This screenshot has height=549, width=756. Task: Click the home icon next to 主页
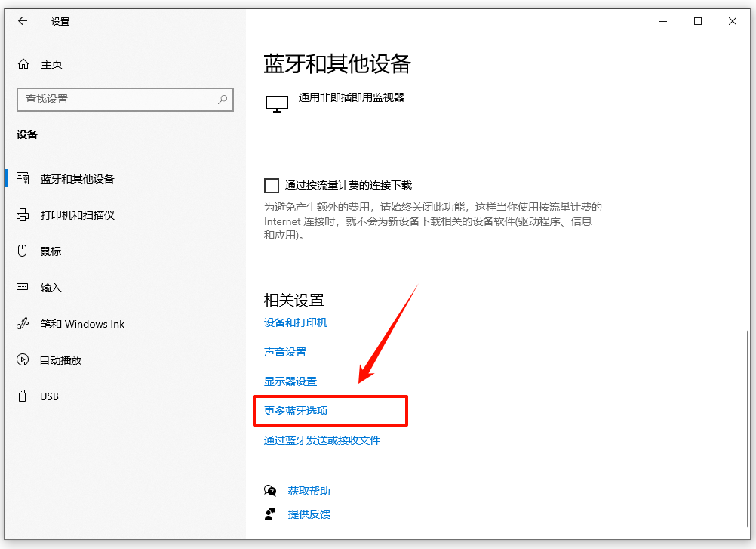23,64
